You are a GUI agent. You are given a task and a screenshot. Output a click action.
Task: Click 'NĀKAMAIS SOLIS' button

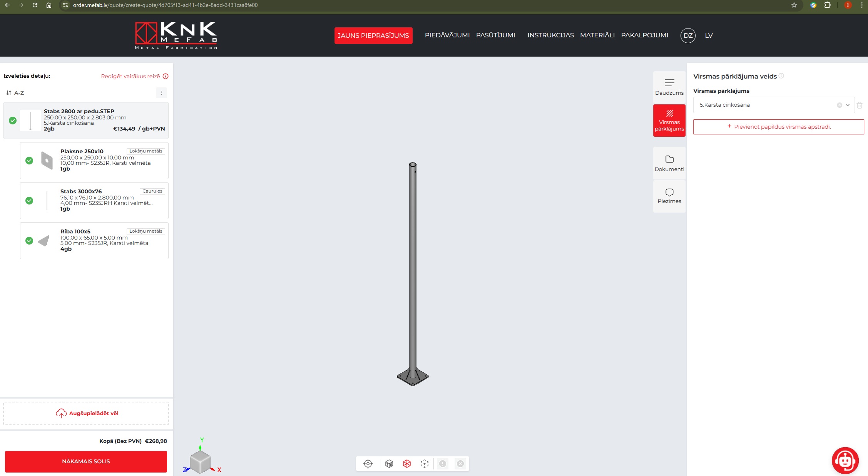[86, 461]
